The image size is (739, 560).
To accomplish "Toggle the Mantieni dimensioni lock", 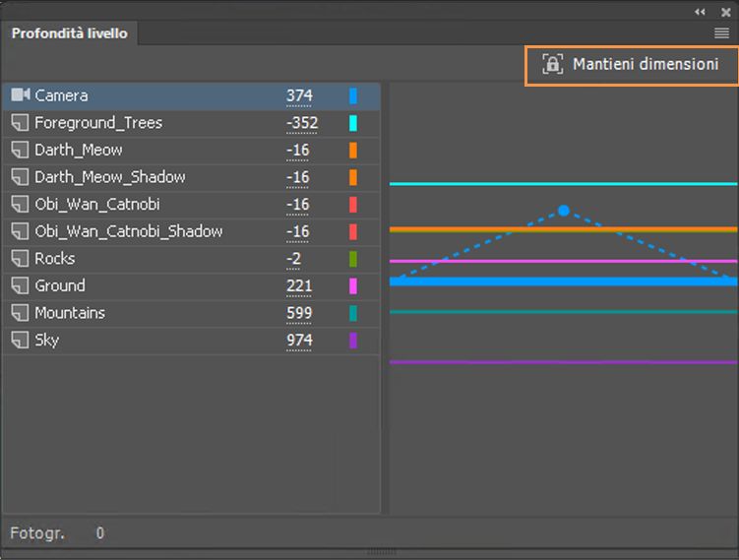I will click(x=552, y=65).
